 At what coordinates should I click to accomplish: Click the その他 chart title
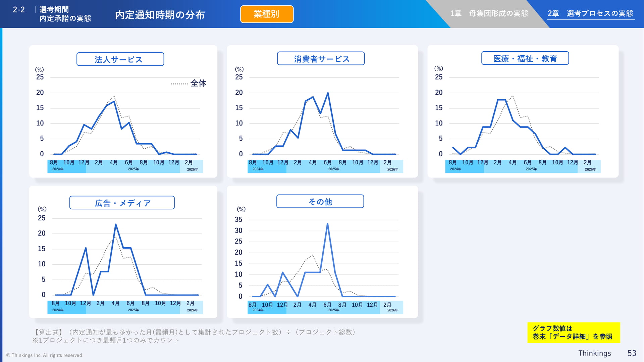pyautogui.click(x=320, y=201)
